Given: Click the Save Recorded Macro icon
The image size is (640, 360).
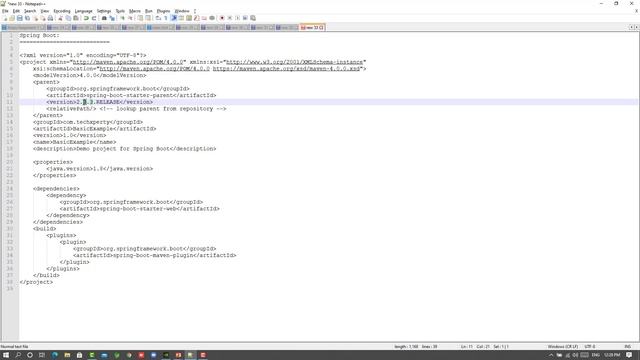Looking at the screenshot, I should (x=253, y=18).
